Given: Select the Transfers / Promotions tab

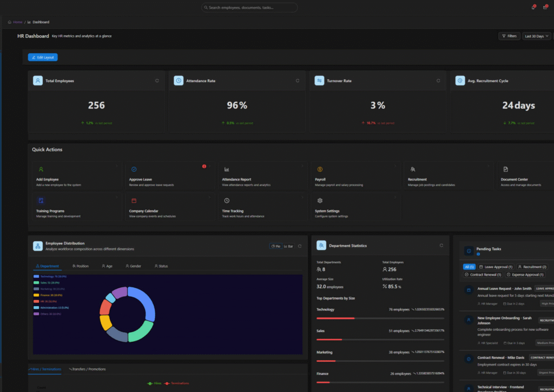Looking at the screenshot, I should tap(87, 369).
